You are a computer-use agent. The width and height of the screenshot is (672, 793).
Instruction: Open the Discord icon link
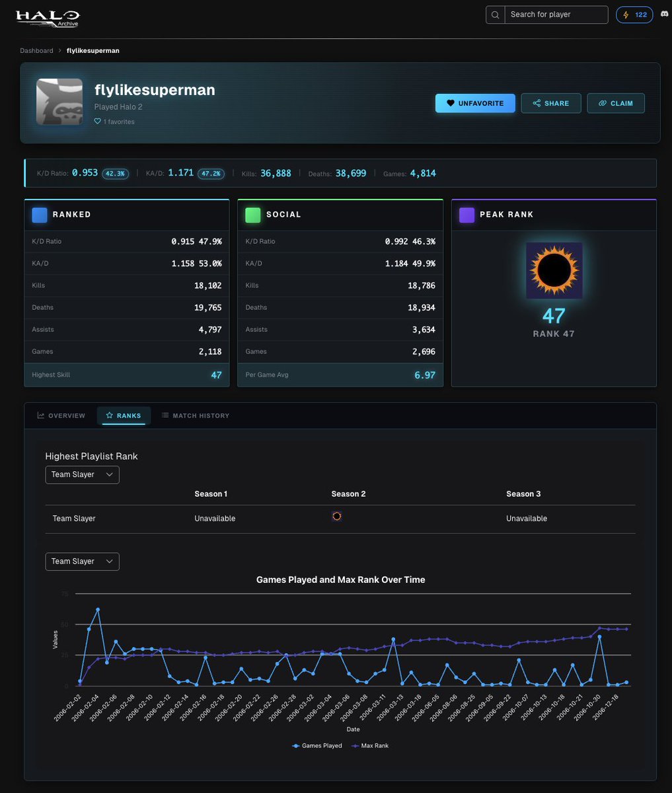click(x=664, y=15)
